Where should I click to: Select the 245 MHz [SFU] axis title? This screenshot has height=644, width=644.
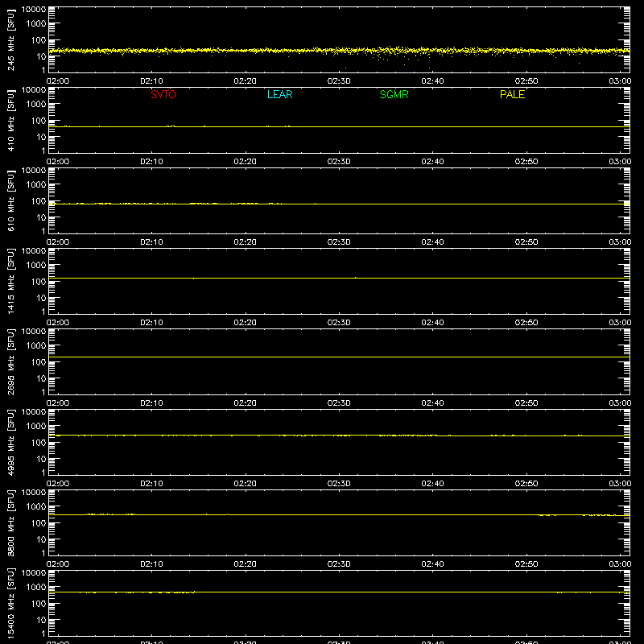[x=10, y=39]
